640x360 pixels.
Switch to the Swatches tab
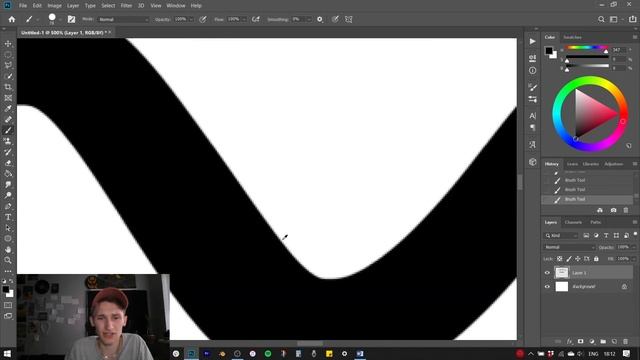(572, 37)
